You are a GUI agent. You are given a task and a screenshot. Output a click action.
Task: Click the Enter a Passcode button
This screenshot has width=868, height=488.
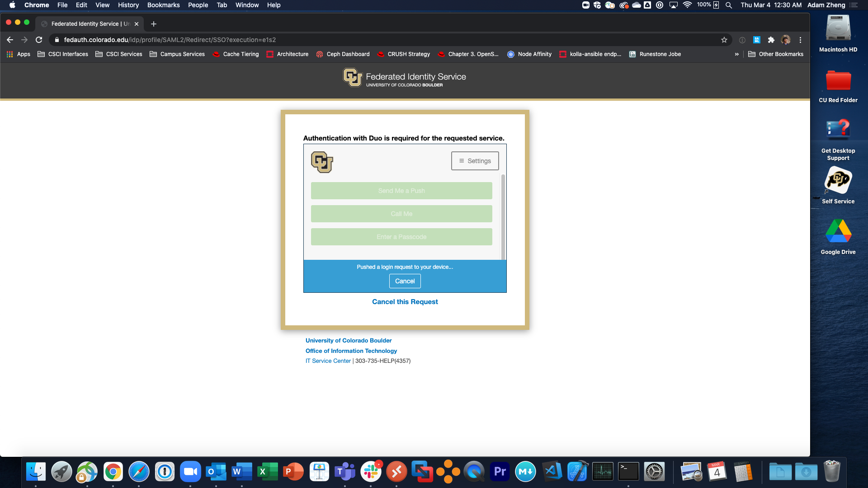401,237
